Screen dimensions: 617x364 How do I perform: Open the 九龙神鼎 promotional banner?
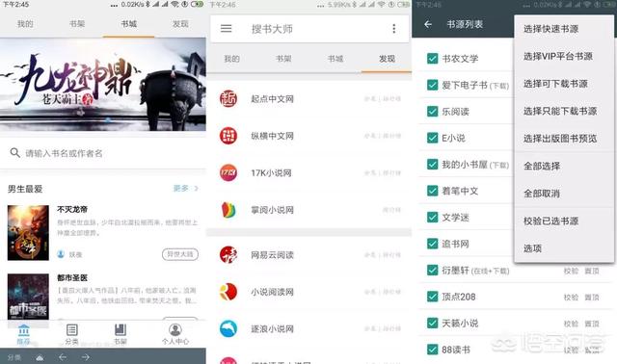[x=103, y=84]
